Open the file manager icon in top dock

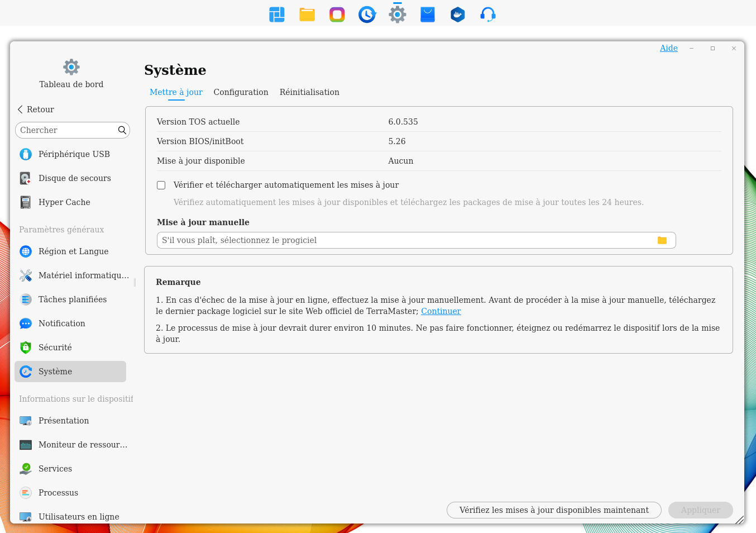tap(307, 15)
